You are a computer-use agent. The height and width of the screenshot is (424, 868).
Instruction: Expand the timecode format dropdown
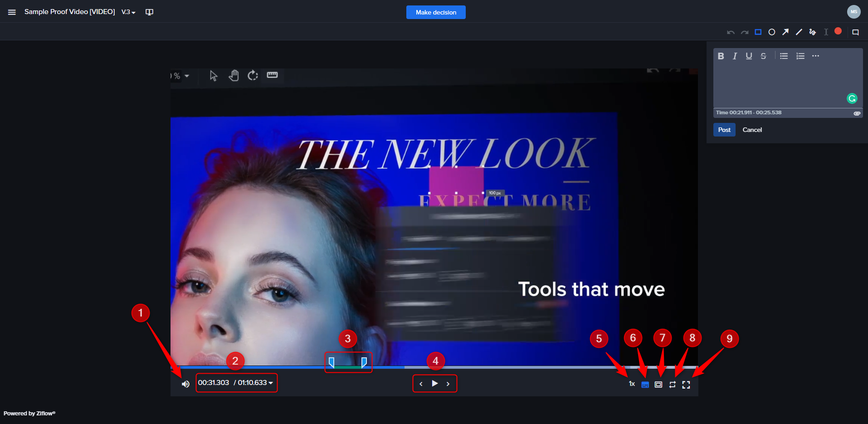pyautogui.click(x=271, y=383)
